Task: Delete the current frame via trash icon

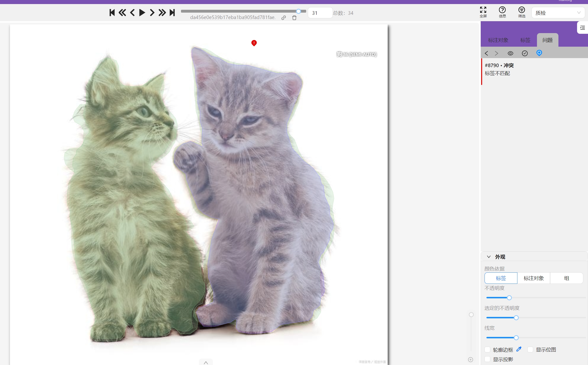Action: pos(294,18)
